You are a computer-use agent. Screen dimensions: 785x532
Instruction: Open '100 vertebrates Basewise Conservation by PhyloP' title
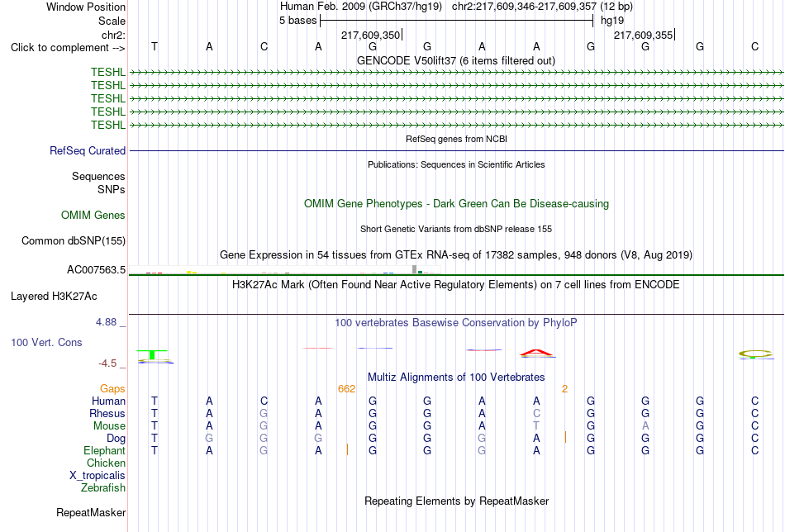coord(456,323)
